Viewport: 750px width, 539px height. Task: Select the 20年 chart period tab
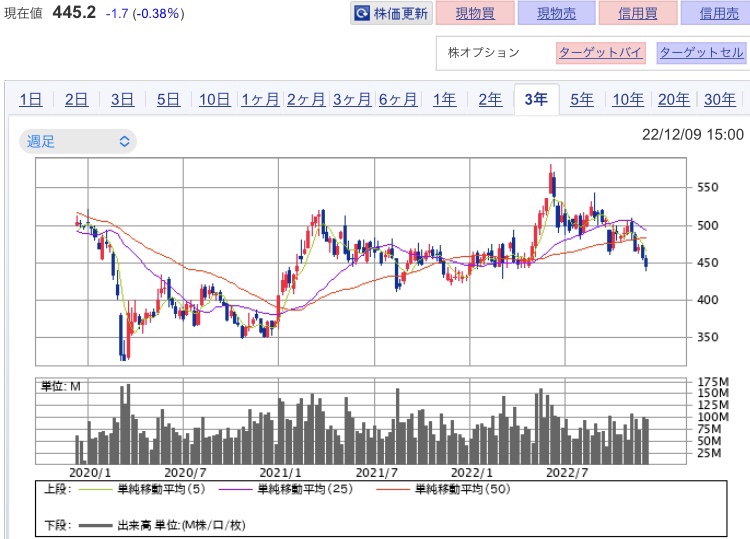coord(674,99)
